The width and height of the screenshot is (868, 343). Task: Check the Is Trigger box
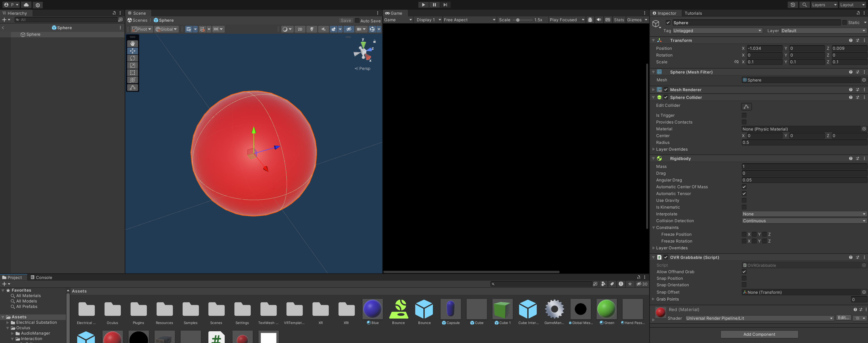coord(744,115)
